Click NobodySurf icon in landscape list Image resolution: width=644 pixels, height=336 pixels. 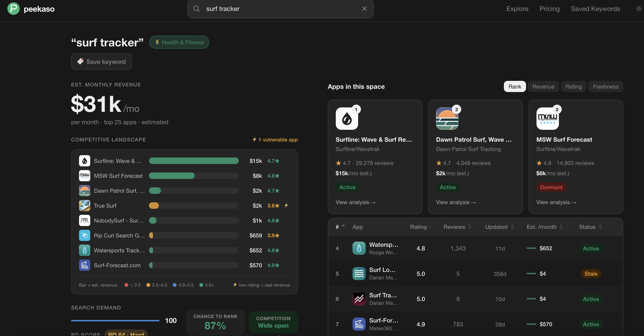pyautogui.click(x=84, y=220)
